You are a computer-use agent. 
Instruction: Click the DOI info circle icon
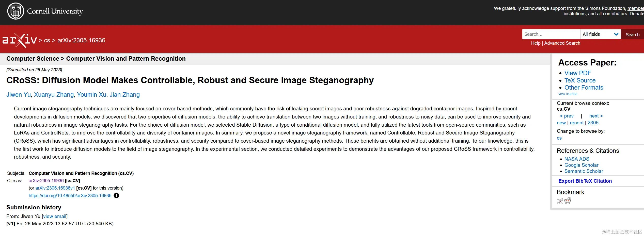coord(116,195)
